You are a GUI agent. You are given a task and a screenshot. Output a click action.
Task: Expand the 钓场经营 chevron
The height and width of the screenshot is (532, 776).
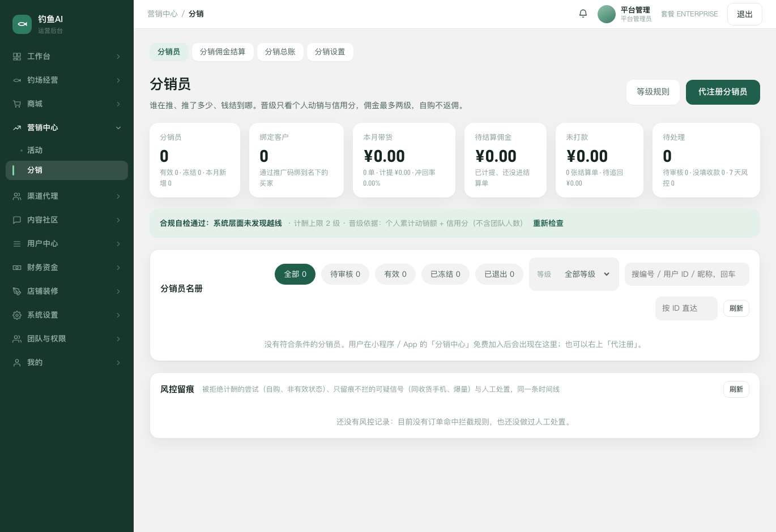(118, 80)
